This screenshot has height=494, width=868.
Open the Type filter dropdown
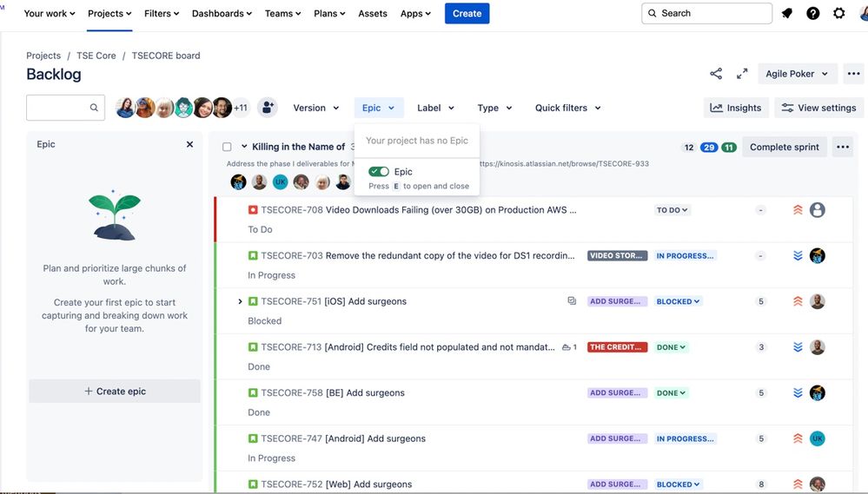tap(494, 108)
